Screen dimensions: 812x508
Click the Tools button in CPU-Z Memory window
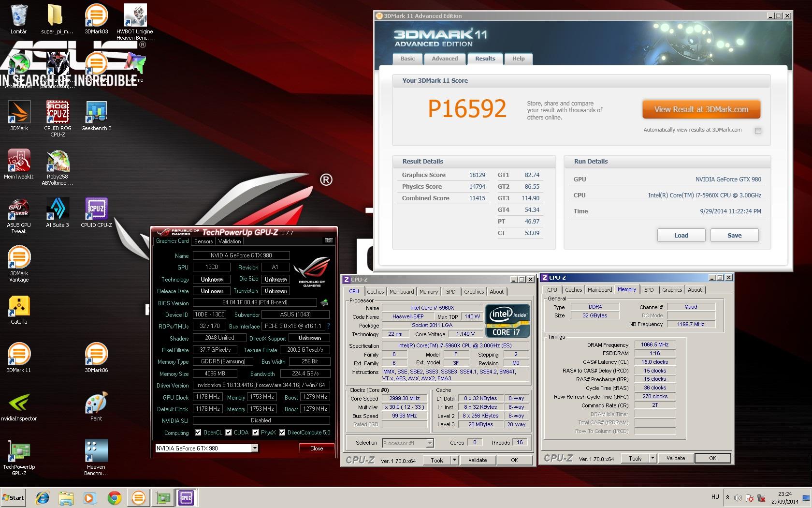click(635, 458)
